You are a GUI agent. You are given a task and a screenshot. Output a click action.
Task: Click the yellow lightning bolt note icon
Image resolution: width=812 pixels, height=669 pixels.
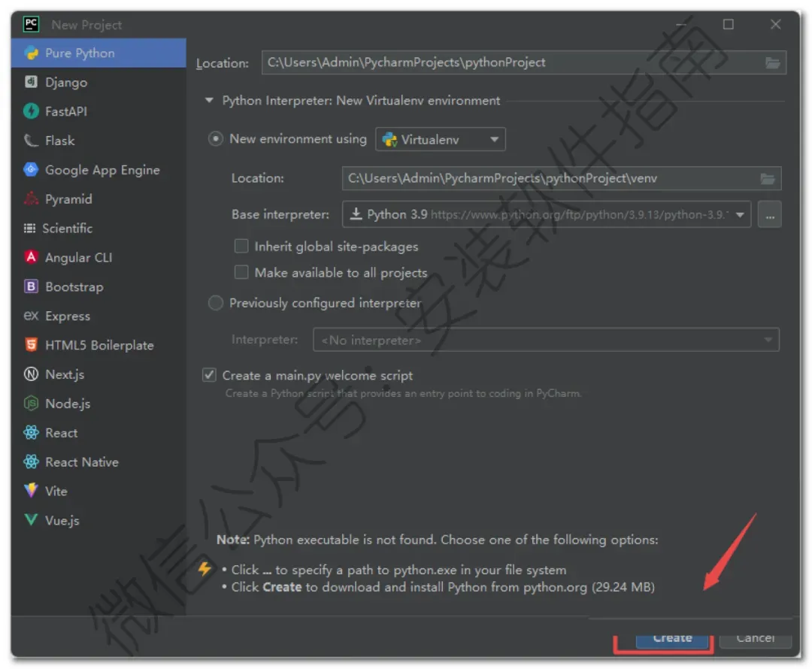click(x=205, y=568)
